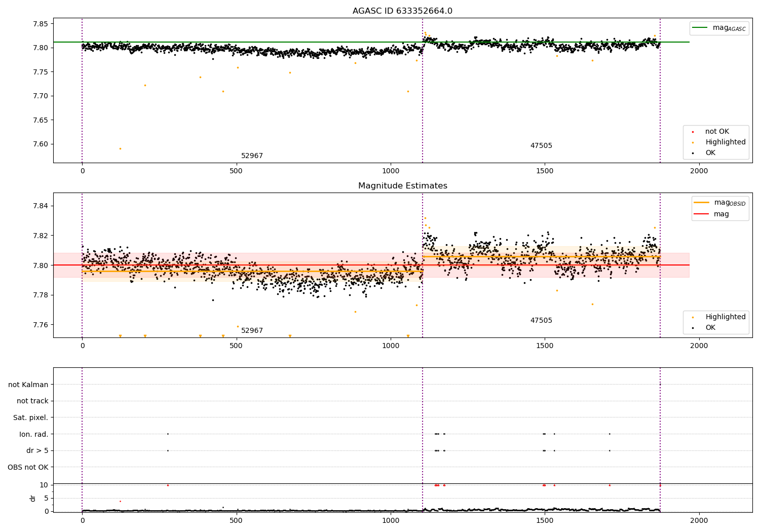Click the lowest orange outlier near 7.60

120,148
